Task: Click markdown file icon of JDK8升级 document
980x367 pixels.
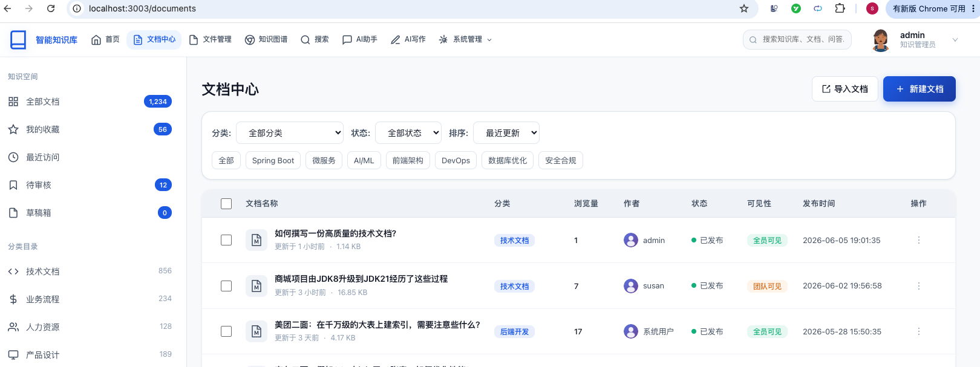Action: (256, 286)
